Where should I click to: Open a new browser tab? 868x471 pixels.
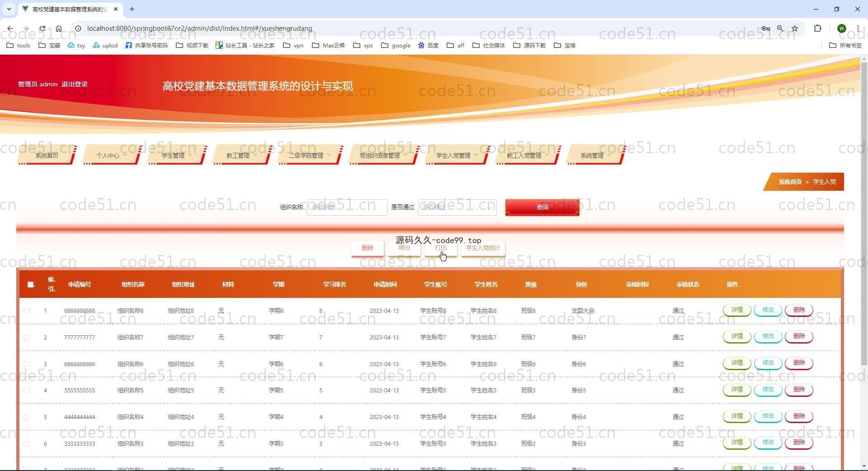[132, 9]
